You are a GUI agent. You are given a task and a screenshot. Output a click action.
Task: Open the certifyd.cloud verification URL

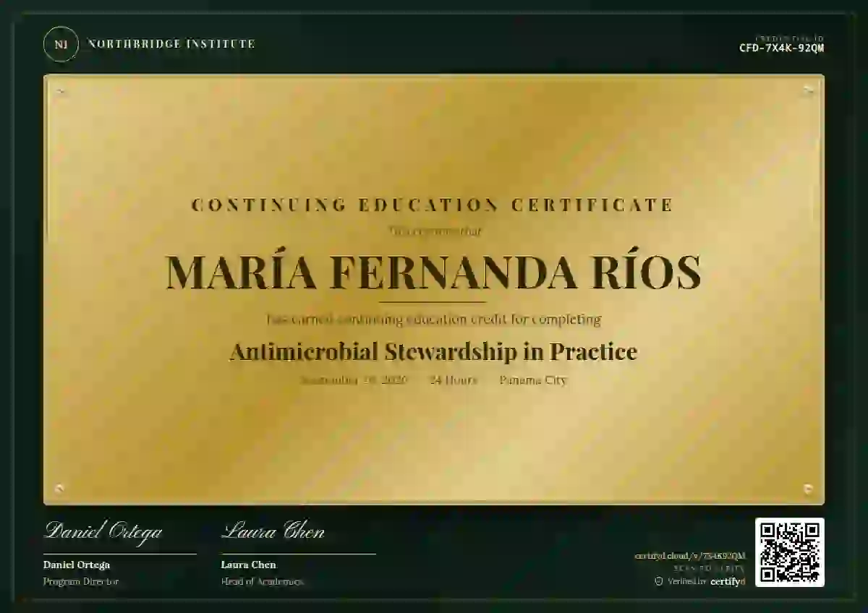coord(690,556)
